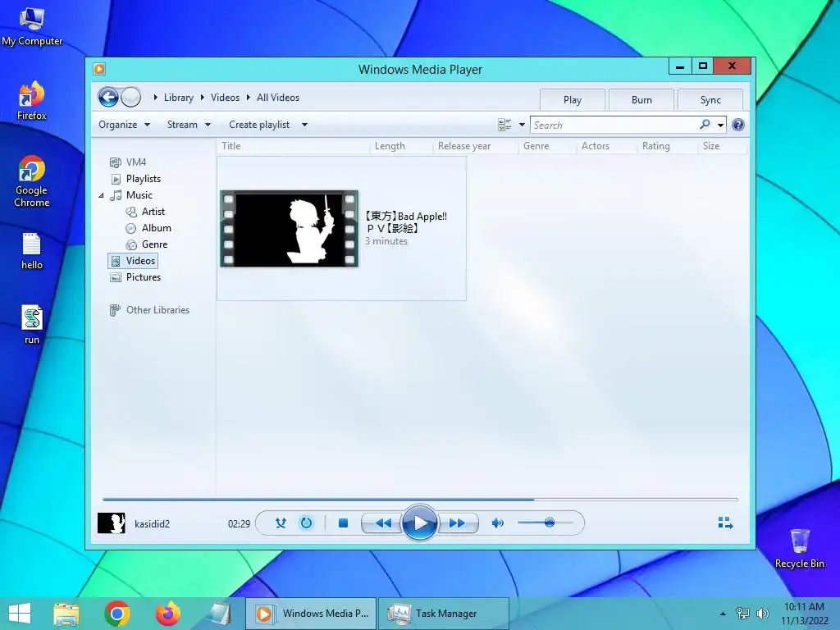840x630 pixels.
Task: Expand the arrow before All Videos breadcrumb
Action: click(x=249, y=98)
